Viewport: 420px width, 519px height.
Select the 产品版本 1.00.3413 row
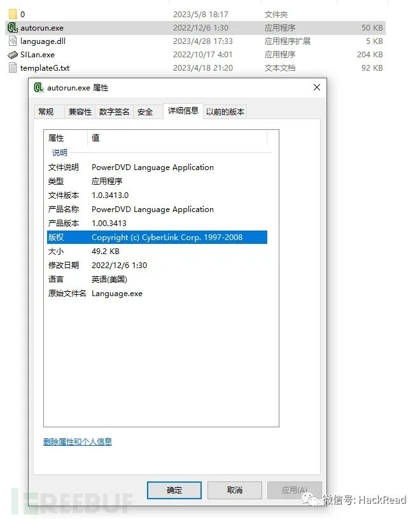click(x=157, y=224)
